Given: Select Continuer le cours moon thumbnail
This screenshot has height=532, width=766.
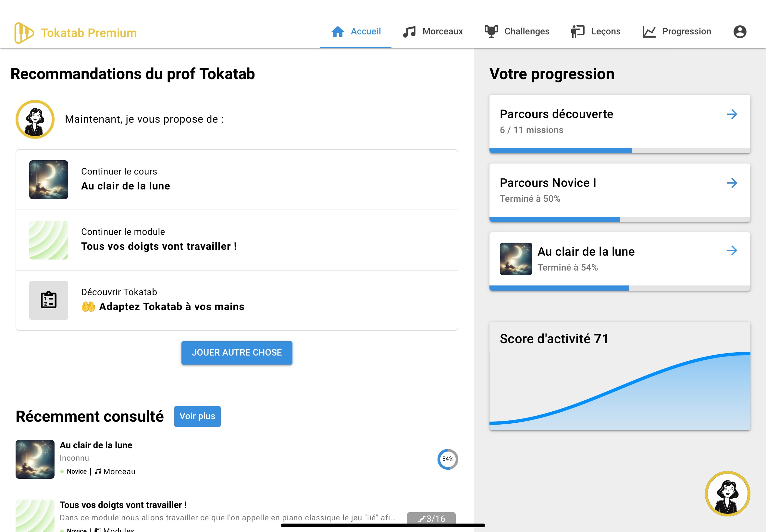Looking at the screenshot, I should point(49,180).
